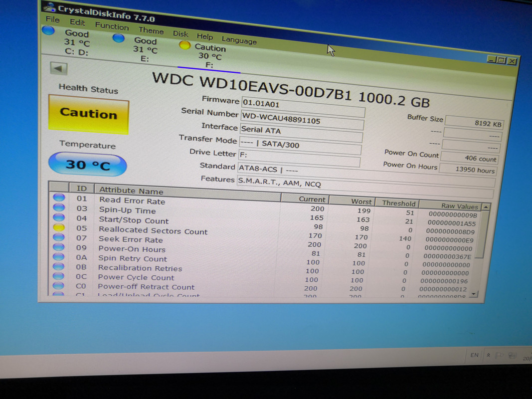The width and height of the screenshot is (532, 399).
Task: Click the status orb for Power-On Hours
Action: [59, 247]
